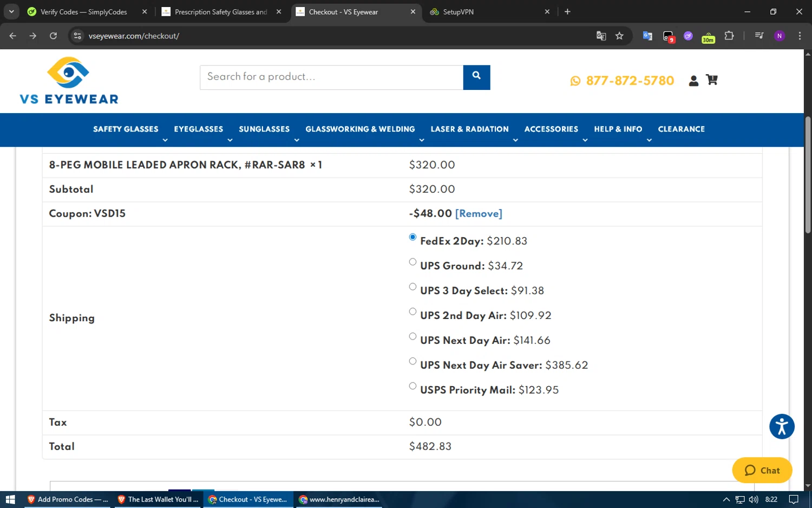Open the 30m timer extension icon

708,36
